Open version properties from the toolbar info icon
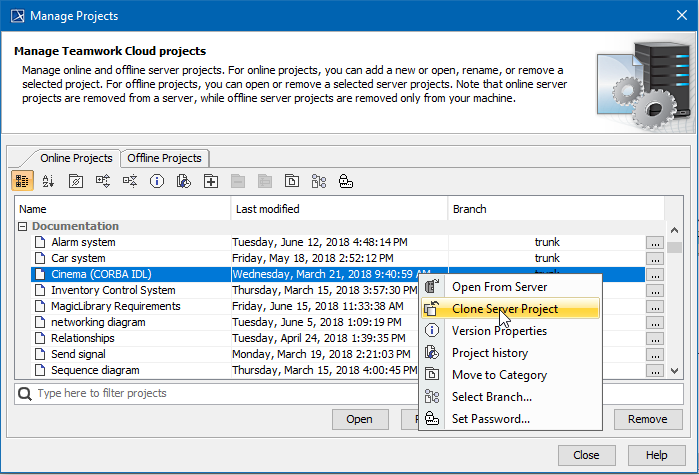Image resolution: width=699 pixels, height=475 pixels. (157, 181)
